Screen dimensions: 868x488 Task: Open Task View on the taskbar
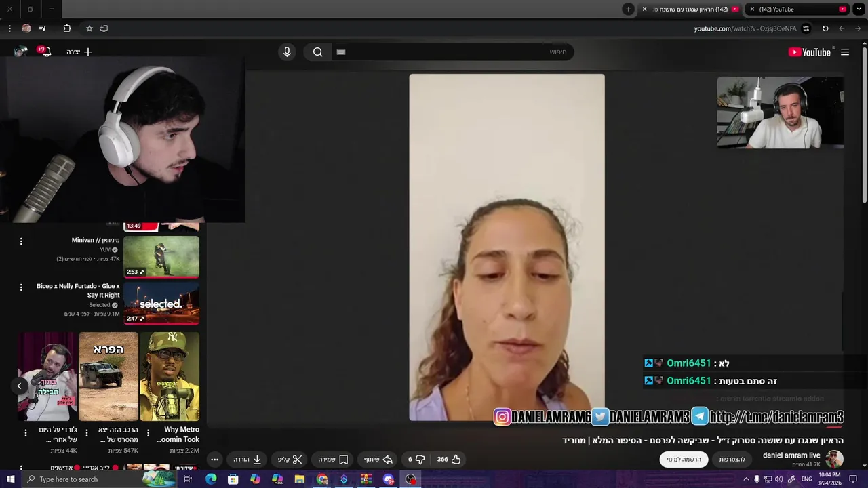coord(188,479)
